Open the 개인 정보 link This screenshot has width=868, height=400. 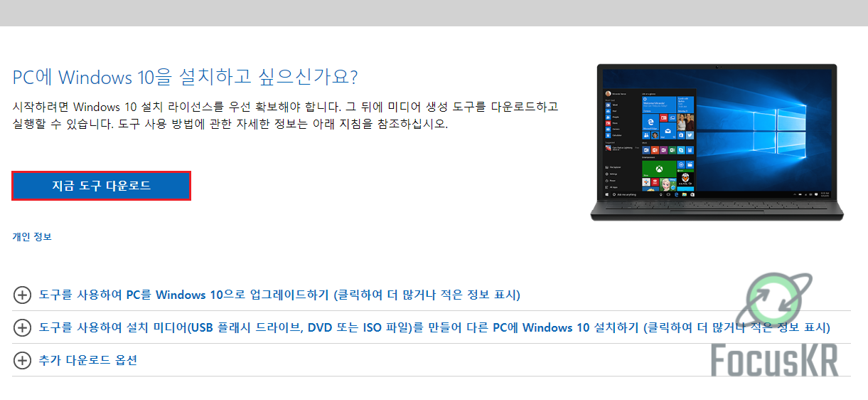32,237
